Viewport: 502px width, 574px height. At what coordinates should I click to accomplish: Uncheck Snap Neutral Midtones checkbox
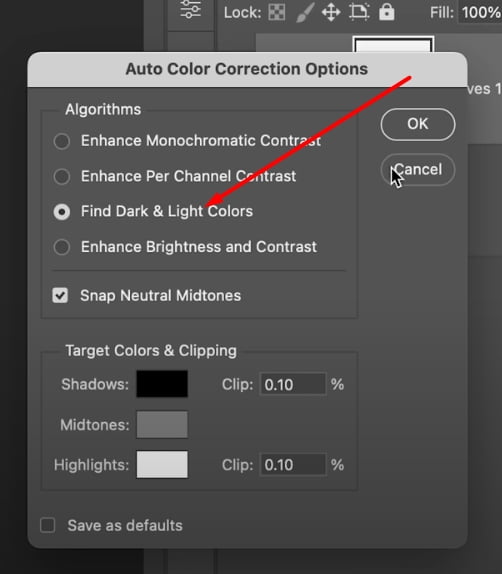coord(60,295)
